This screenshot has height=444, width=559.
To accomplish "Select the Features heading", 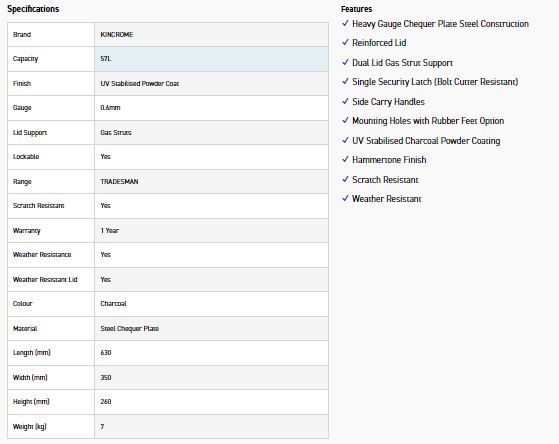I will click(357, 9).
